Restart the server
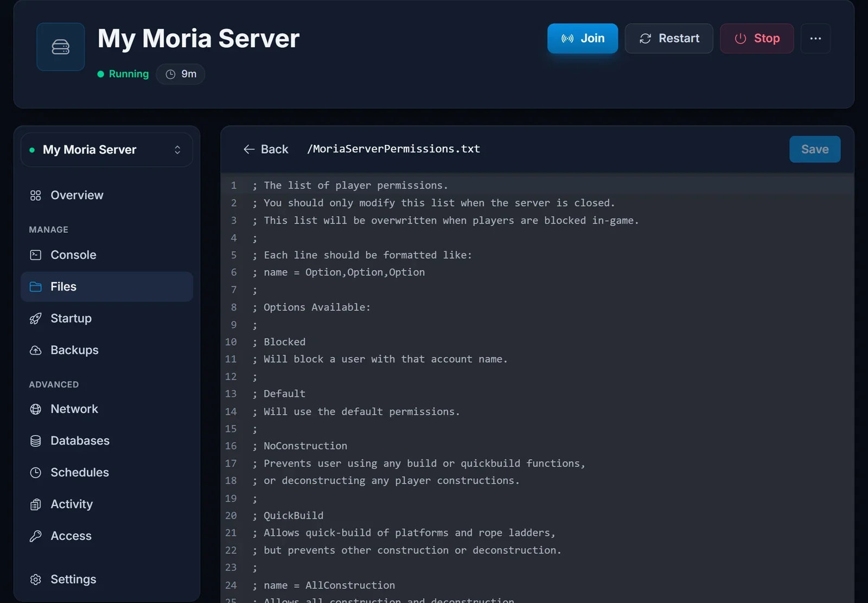 668,38
